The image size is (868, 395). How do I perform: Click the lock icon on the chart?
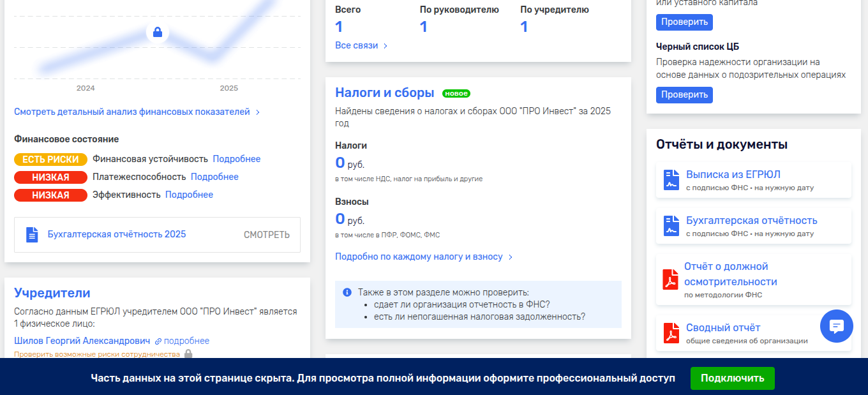coord(158,32)
